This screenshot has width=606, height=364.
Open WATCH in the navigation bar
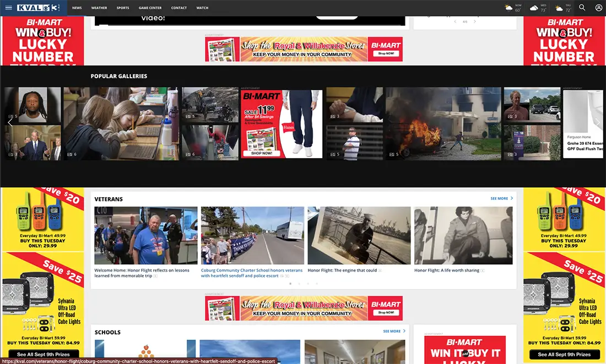coord(202,8)
